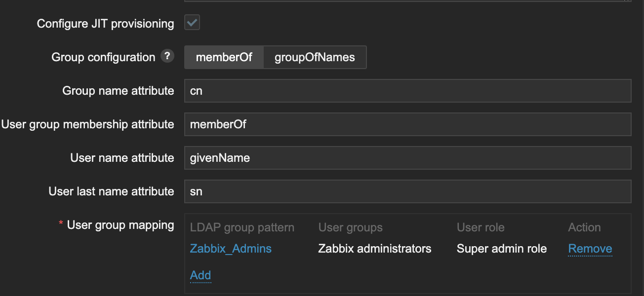Remove the Zabbix_Admins group mapping

pos(590,249)
